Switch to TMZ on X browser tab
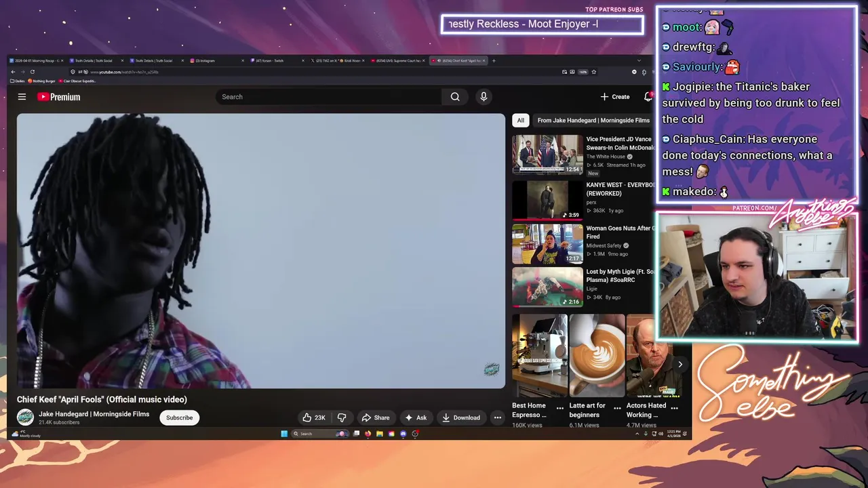The image size is (868, 488). click(338, 61)
